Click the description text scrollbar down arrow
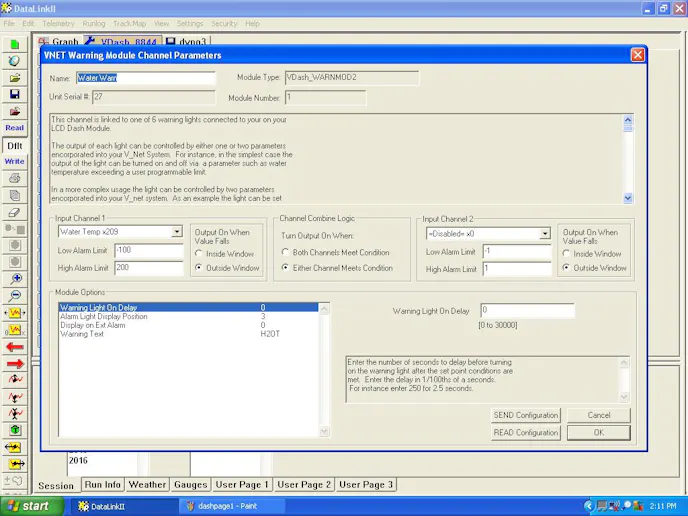 click(x=628, y=198)
